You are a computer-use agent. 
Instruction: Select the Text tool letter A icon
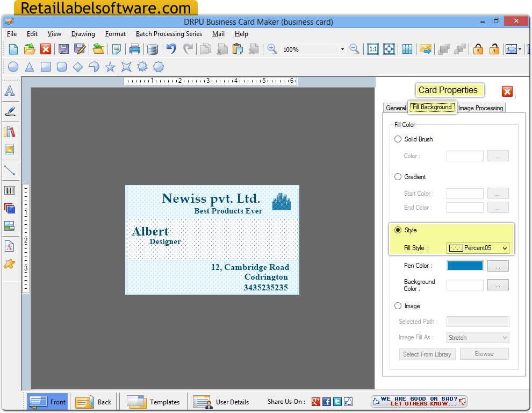pos(10,91)
